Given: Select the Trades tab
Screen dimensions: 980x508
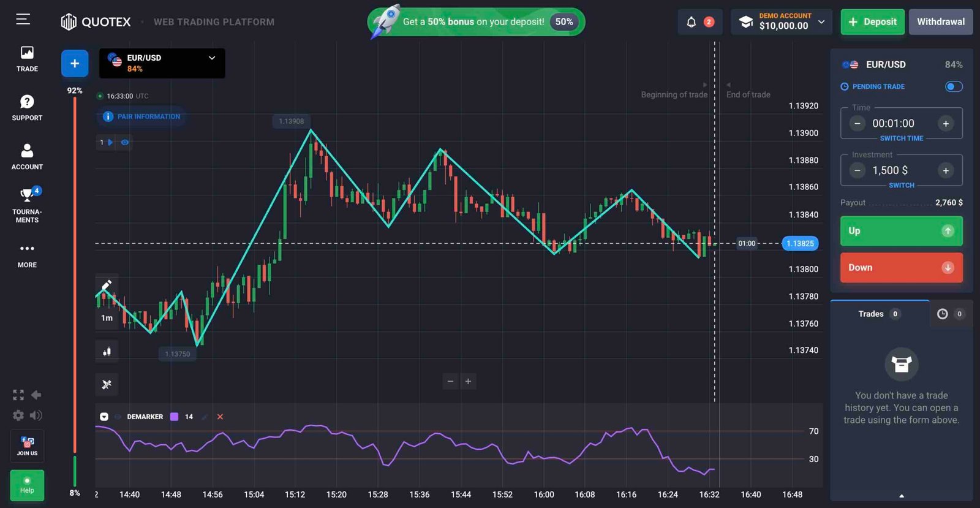Looking at the screenshot, I should coord(880,314).
